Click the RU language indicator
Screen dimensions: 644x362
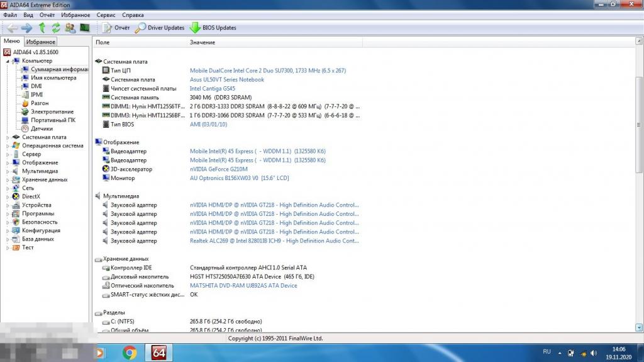tap(547, 352)
